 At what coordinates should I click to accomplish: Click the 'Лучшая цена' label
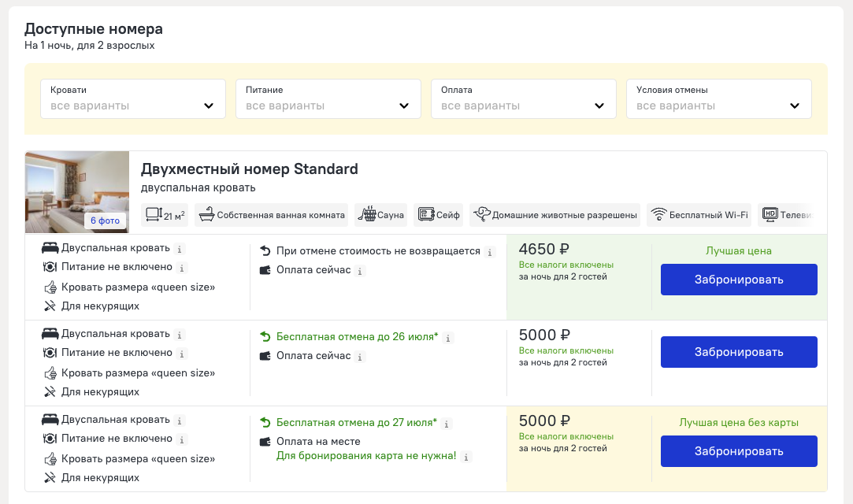click(739, 250)
